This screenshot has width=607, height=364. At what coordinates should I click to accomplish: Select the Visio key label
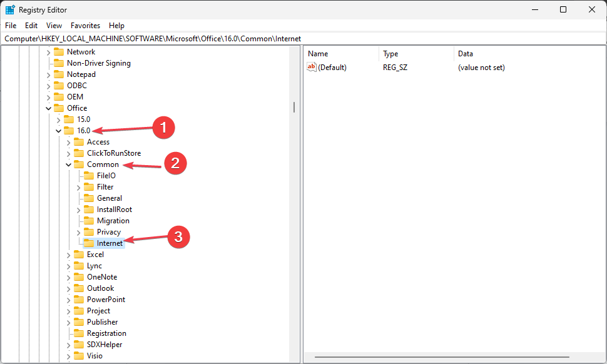[x=95, y=355]
